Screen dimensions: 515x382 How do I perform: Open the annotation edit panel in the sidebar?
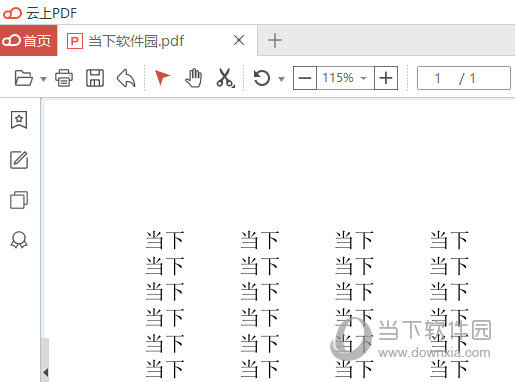click(19, 160)
